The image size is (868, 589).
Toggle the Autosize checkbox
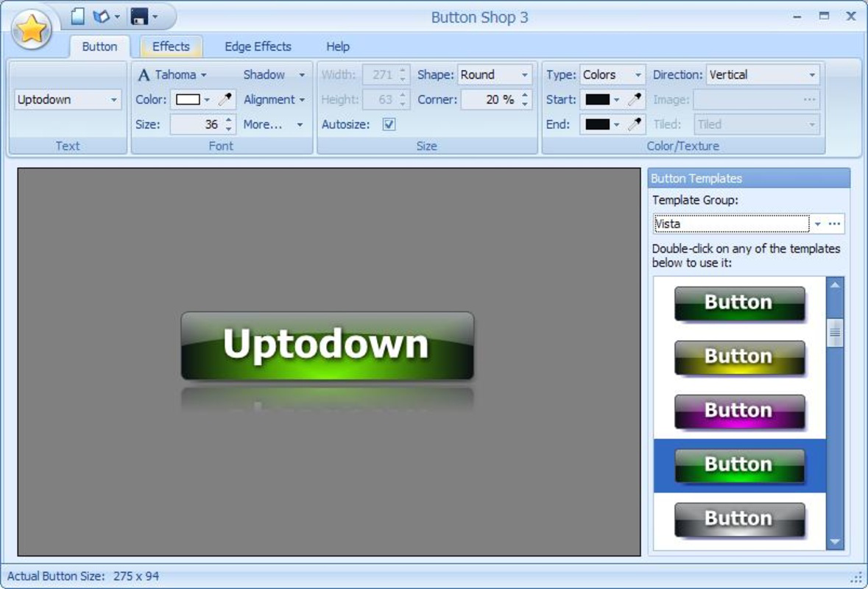tap(389, 124)
